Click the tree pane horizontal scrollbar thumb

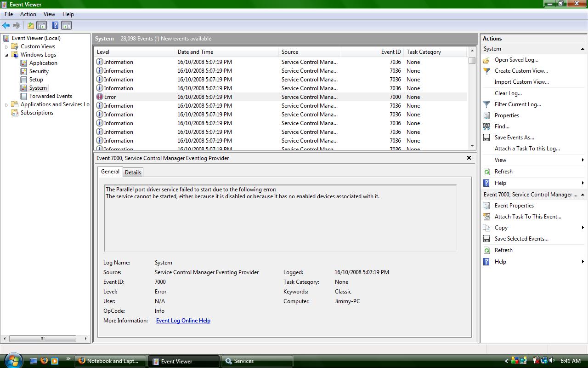pos(42,339)
